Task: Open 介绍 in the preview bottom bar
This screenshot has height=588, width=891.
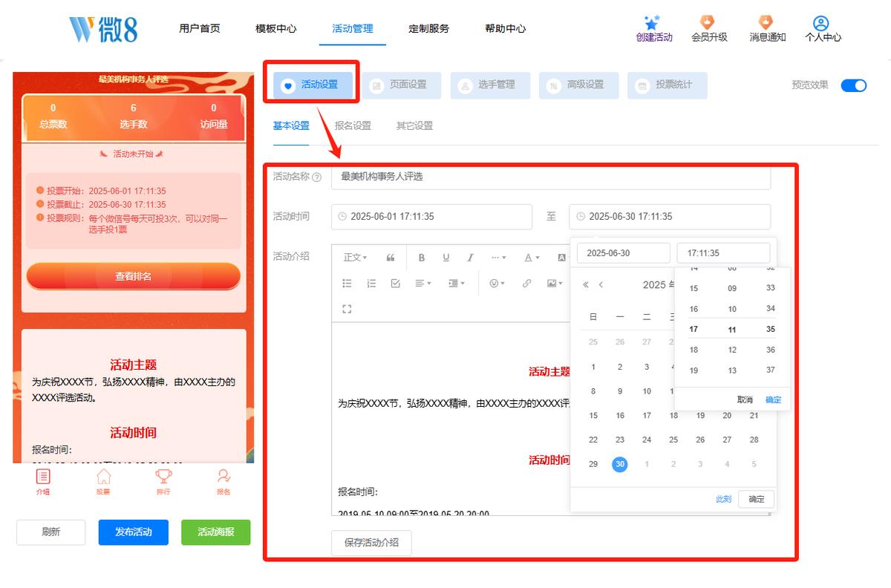Action: pos(43,482)
